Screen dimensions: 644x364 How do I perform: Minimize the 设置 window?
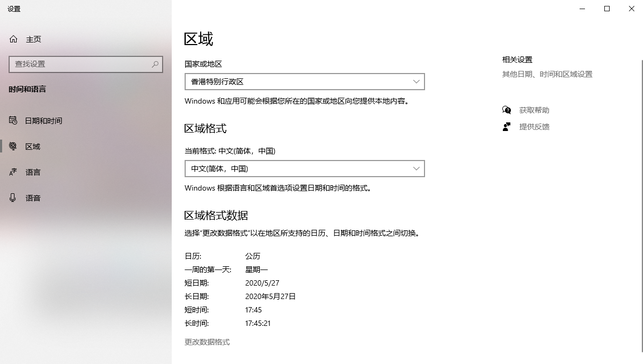coord(582,9)
